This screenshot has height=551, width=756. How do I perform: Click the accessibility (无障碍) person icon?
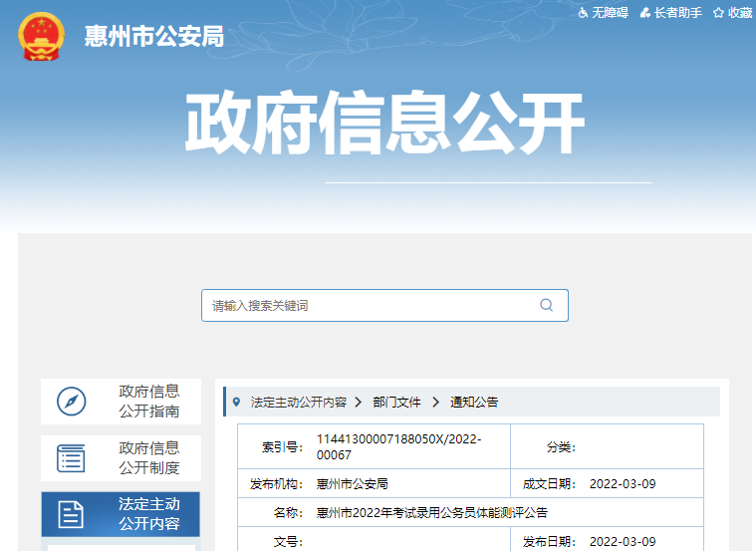[584, 13]
